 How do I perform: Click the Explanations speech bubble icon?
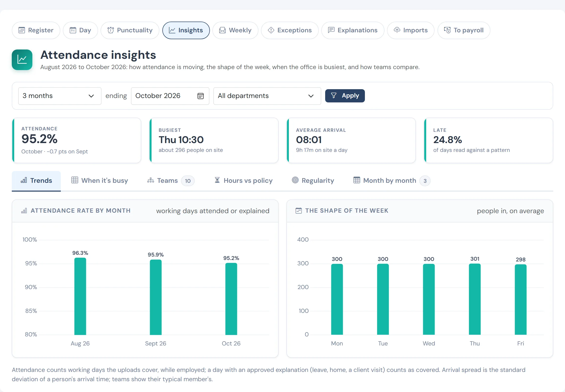point(331,30)
